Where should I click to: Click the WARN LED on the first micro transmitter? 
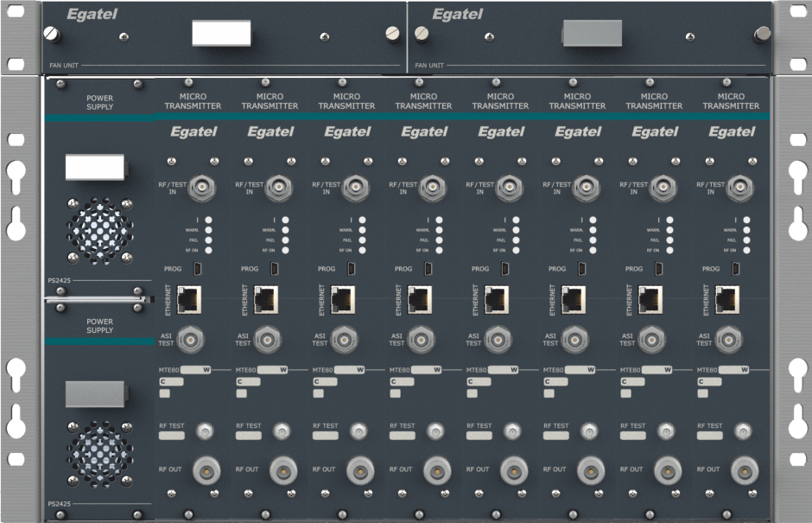[209, 230]
